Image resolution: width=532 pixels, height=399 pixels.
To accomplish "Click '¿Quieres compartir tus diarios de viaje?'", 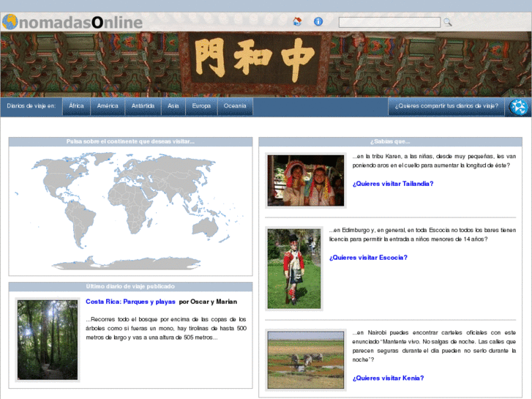I will 446,106.
